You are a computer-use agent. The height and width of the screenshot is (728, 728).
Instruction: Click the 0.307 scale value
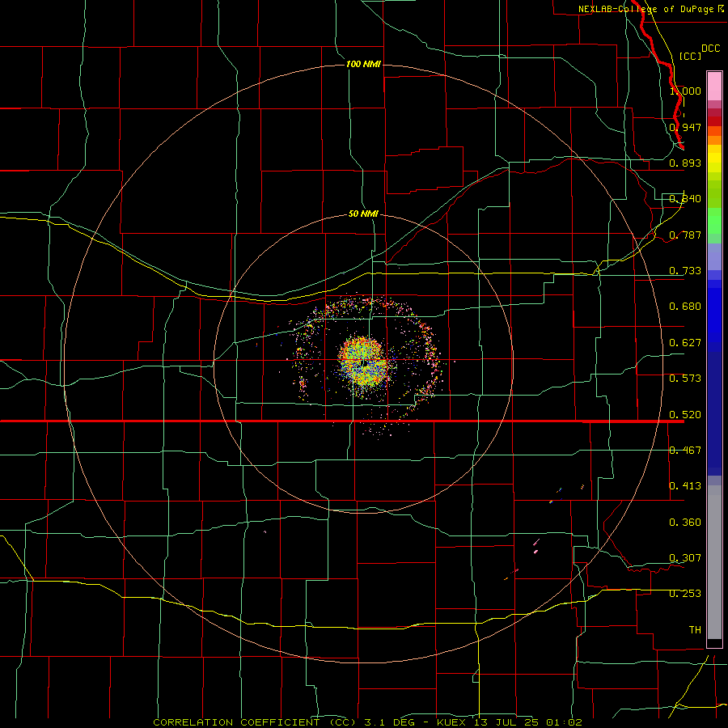tap(685, 558)
